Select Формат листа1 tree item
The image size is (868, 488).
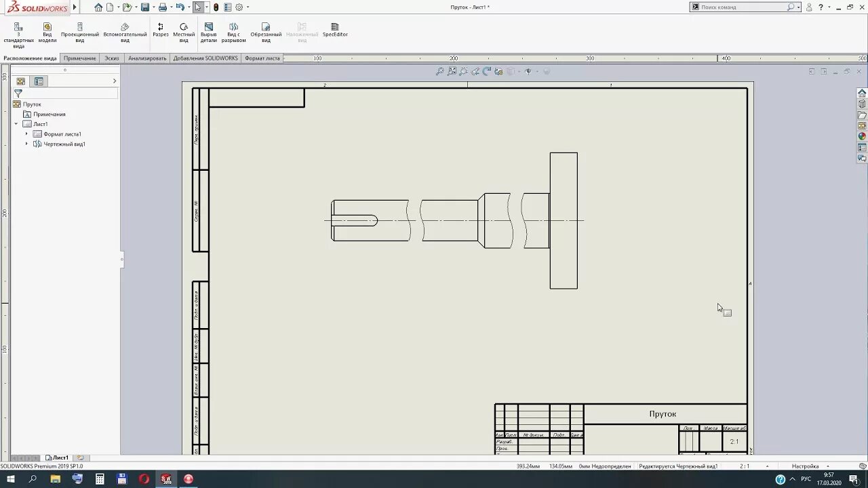pyautogui.click(x=62, y=134)
